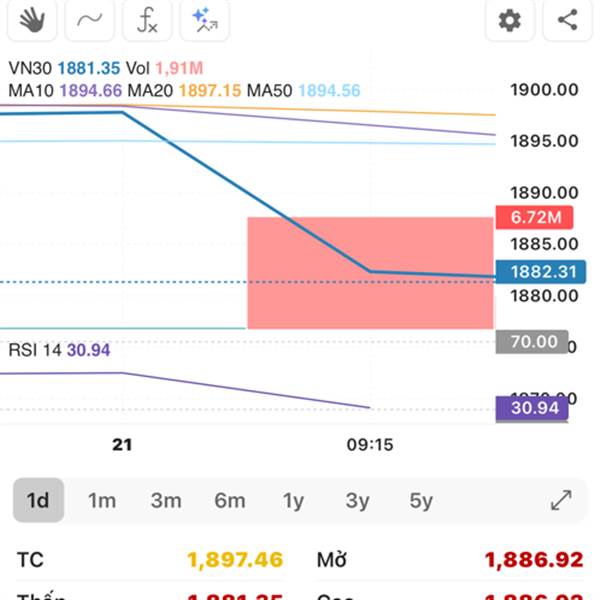Image resolution: width=600 pixels, height=600 pixels.
Task: Show the 3y time range
Action: pos(357,501)
